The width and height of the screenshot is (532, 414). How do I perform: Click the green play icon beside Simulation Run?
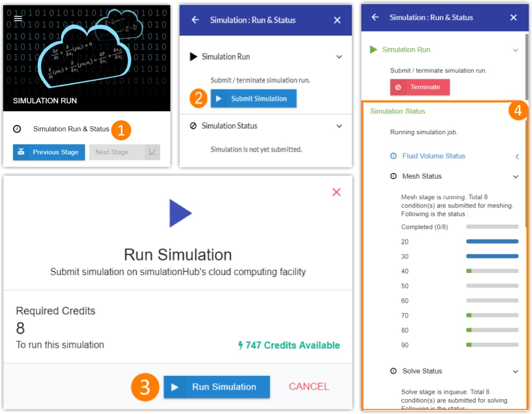373,50
